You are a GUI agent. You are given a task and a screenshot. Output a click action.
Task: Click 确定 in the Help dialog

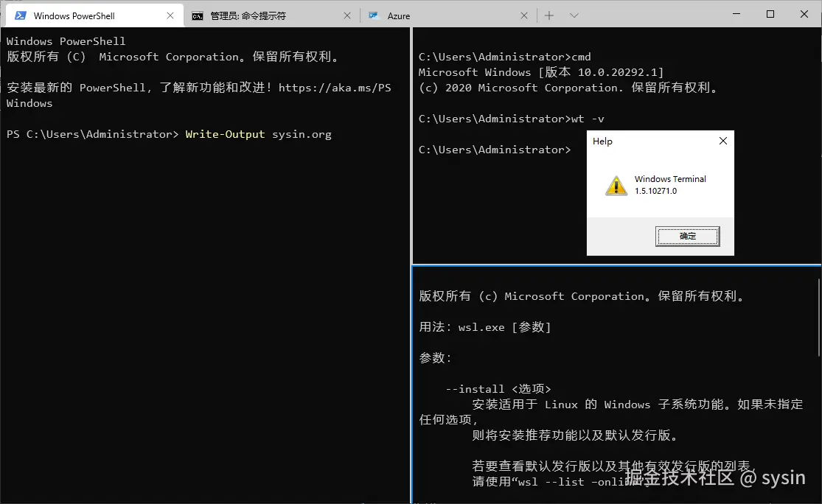[687, 236]
